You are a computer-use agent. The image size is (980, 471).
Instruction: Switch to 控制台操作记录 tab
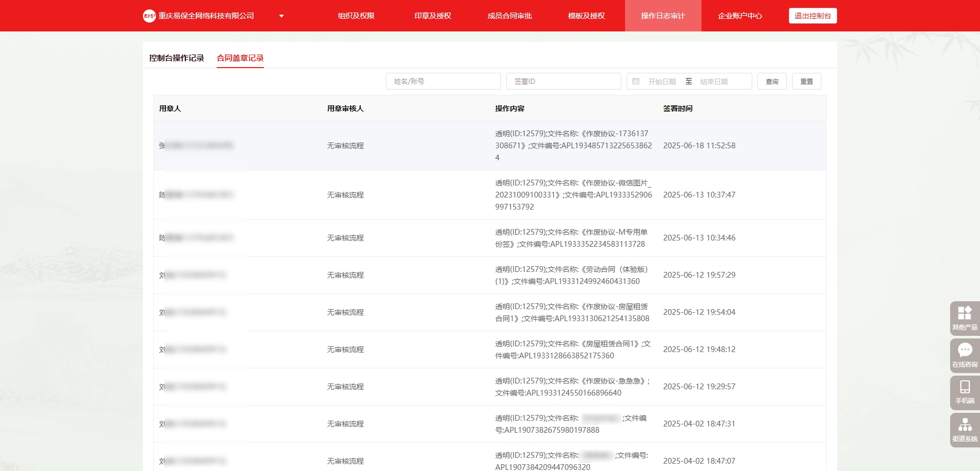tap(176, 58)
